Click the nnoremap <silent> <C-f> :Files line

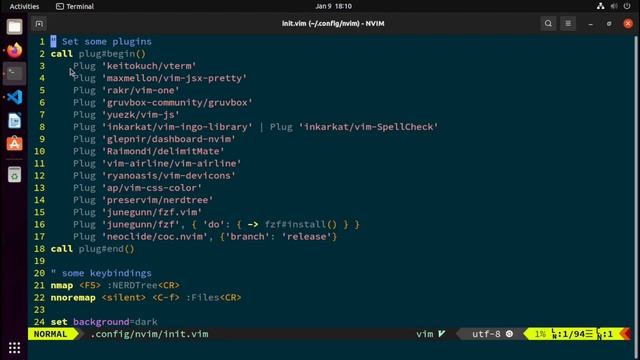146,298
